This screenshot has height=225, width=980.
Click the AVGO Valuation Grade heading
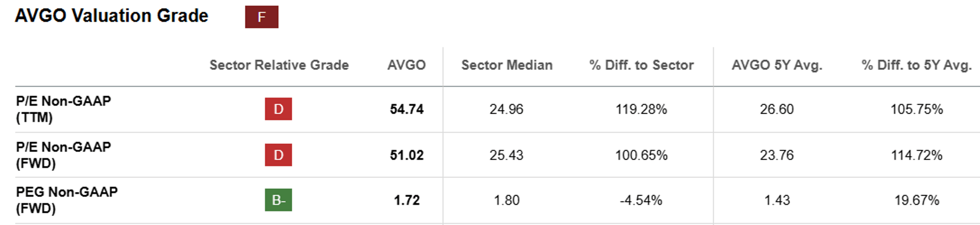point(111,16)
